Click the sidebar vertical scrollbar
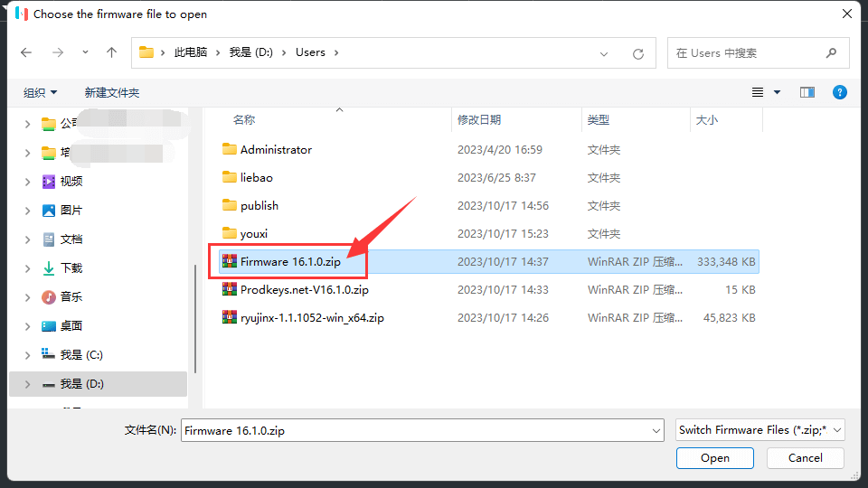Viewport: 868px width, 488px height. tap(195, 319)
